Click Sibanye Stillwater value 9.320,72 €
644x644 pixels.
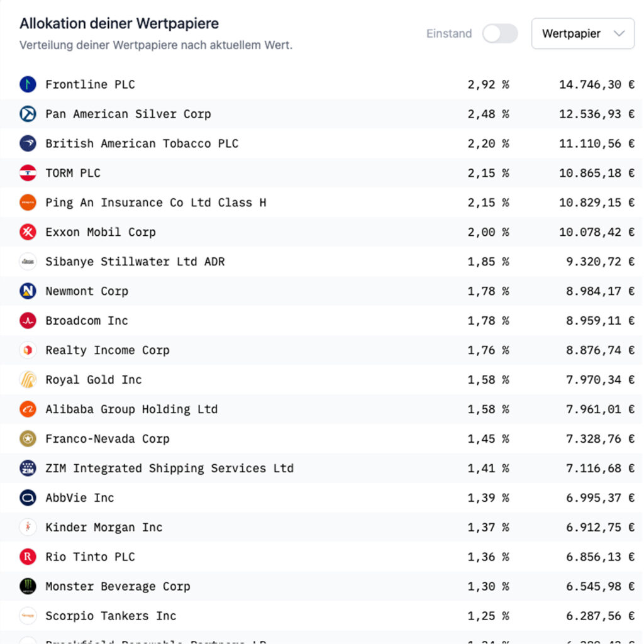tap(599, 262)
